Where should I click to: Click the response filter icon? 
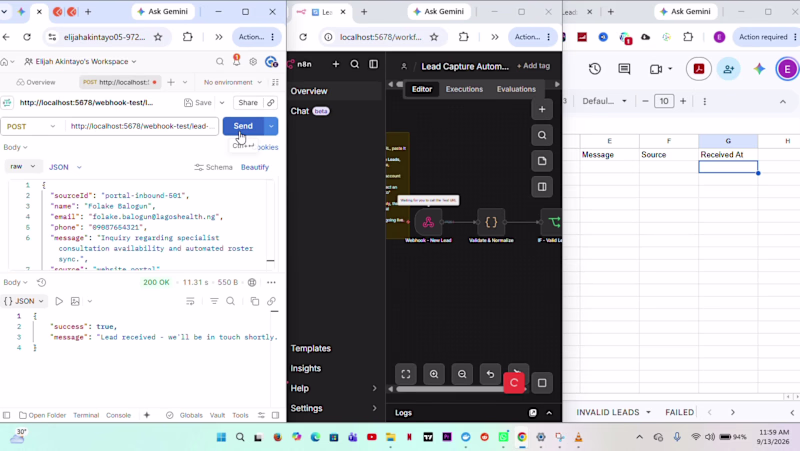coord(214,302)
